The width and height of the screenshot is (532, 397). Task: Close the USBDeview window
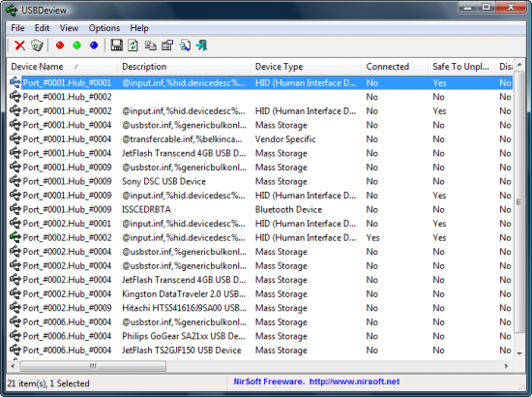pyautogui.click(x=511, y=8)
